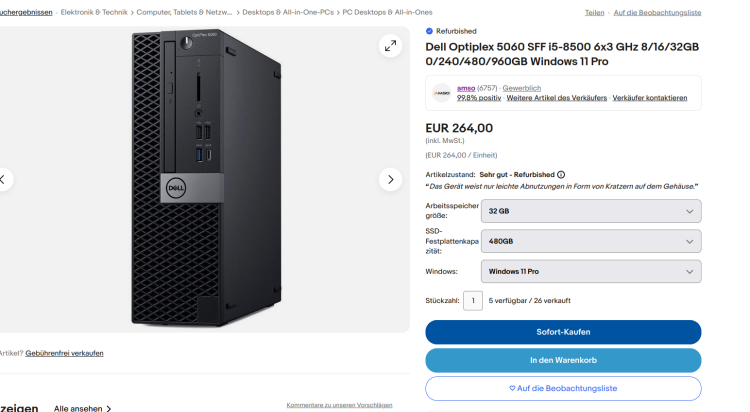Add item with In den Warenkorb
The image size is (750, 412).
pyautogui.click(x=563, y=360)
